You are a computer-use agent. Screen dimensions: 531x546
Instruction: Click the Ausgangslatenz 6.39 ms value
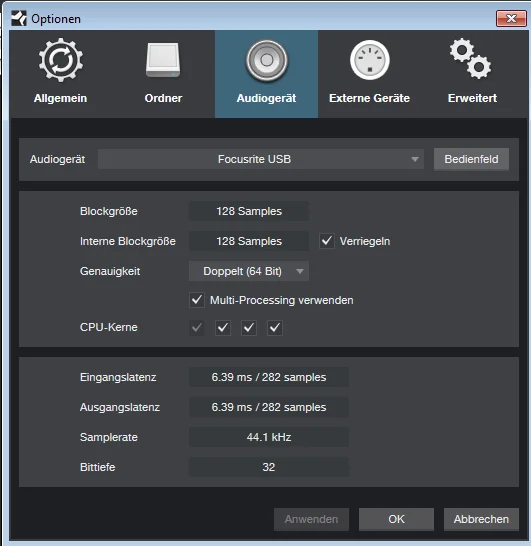tap(269, 407)
